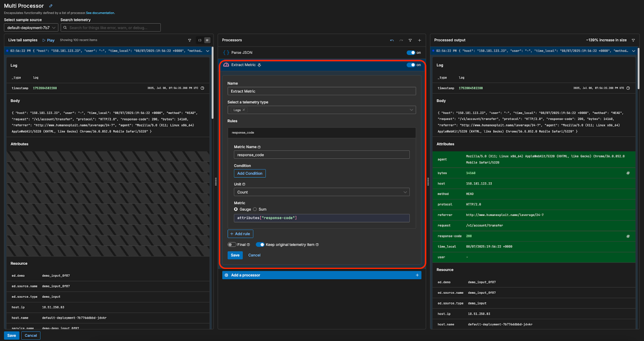644x341 pixels.
Task: Expand the Unit Count dropdown
Action: [x=321, y=192]
